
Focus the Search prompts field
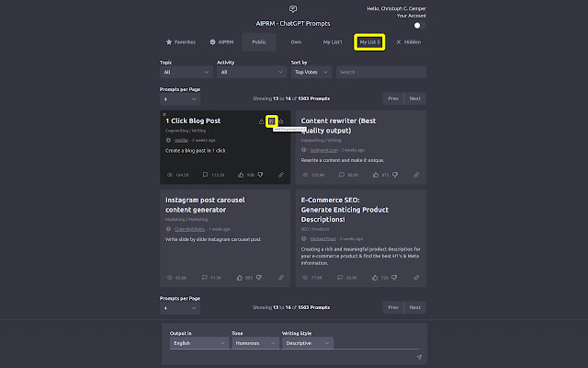pyautogui.click(x=381, y=72)
